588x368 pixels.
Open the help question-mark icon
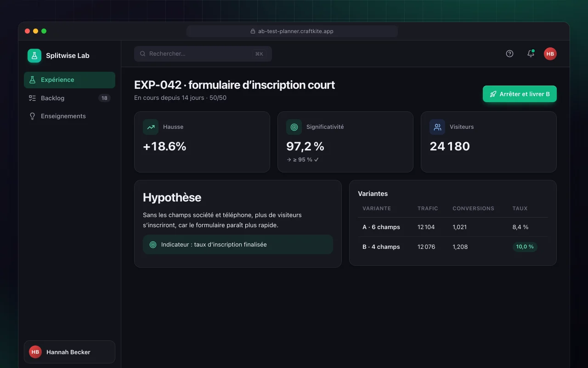pos(509,54)
